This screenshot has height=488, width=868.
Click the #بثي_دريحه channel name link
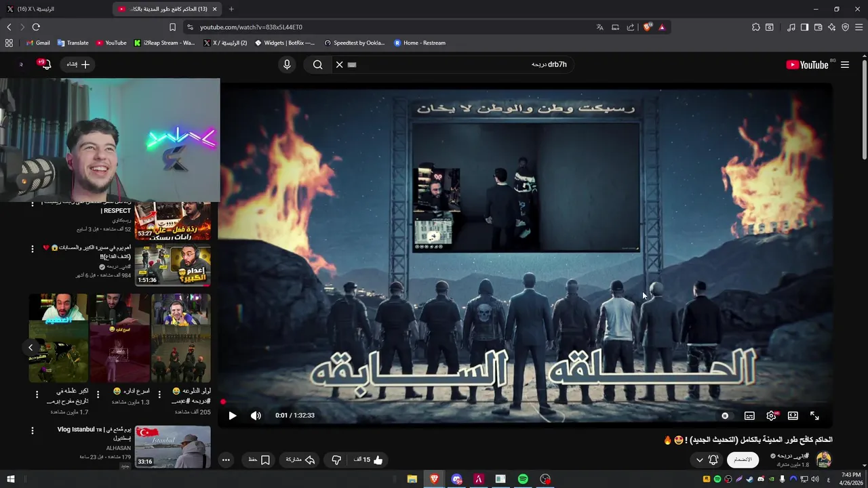(x=793, y=455)
